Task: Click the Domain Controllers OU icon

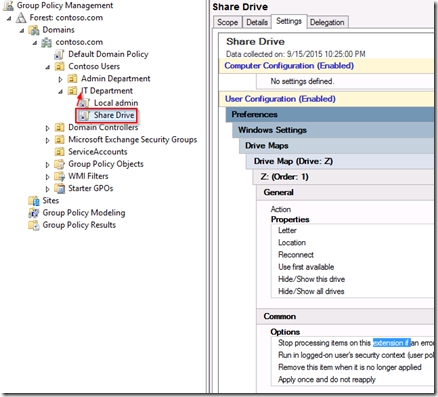Action: click(x=59, y=127)
